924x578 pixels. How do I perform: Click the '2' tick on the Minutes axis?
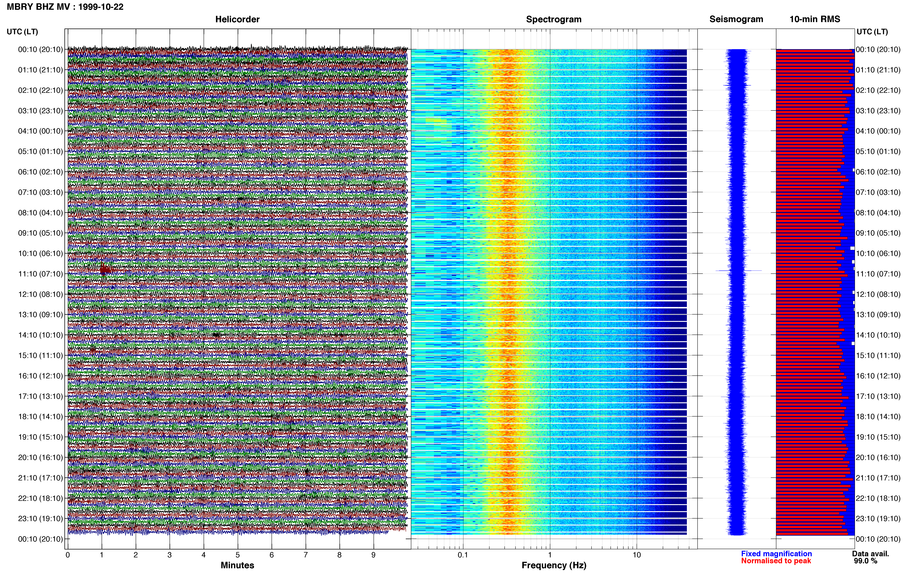(136, 555)
